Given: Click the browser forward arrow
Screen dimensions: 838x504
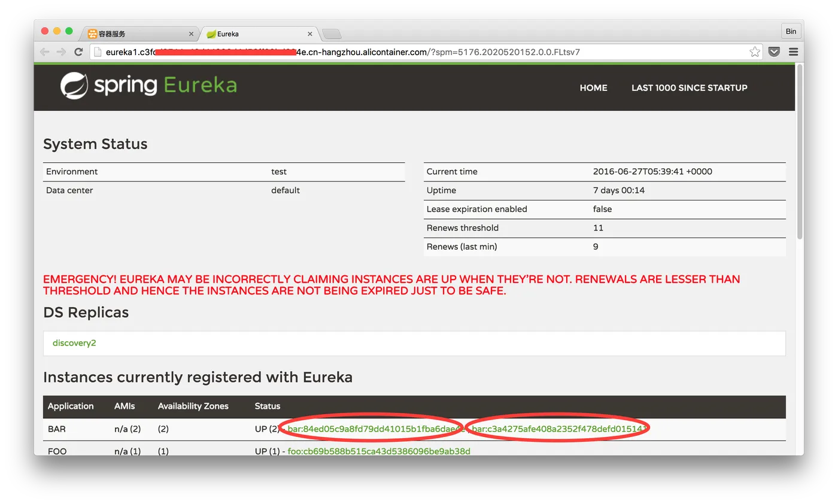Looking at the screenshot, I should [61, 52].
